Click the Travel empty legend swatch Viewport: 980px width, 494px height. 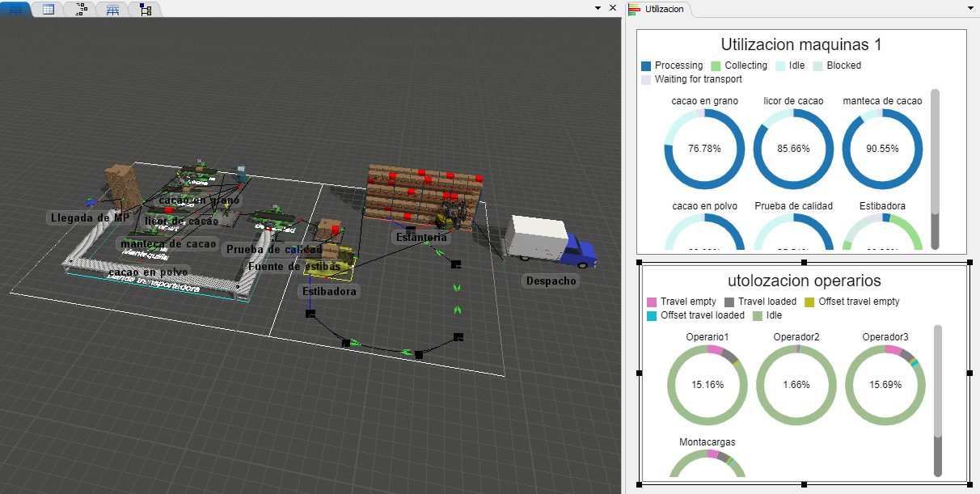tap(652, 302)
